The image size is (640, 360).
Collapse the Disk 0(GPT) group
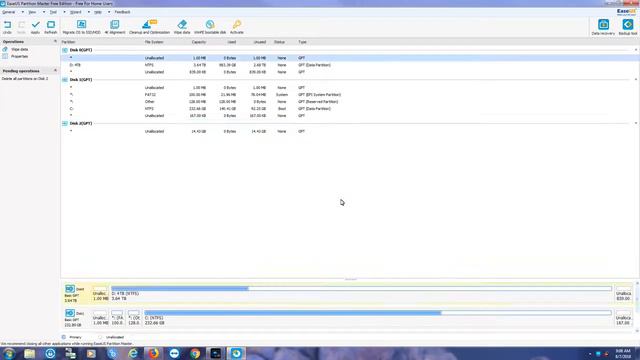pyautogui.click(x=636, y=50)
